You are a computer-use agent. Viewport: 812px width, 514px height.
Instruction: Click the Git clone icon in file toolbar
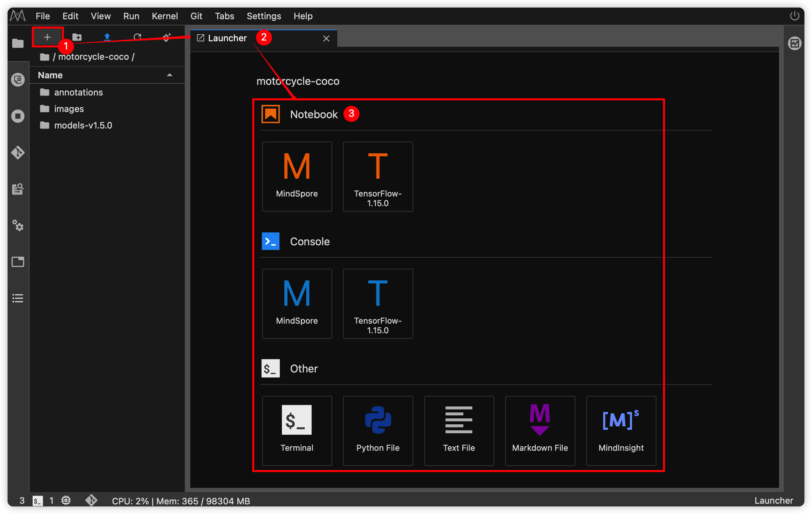click(x=167, y=37)
